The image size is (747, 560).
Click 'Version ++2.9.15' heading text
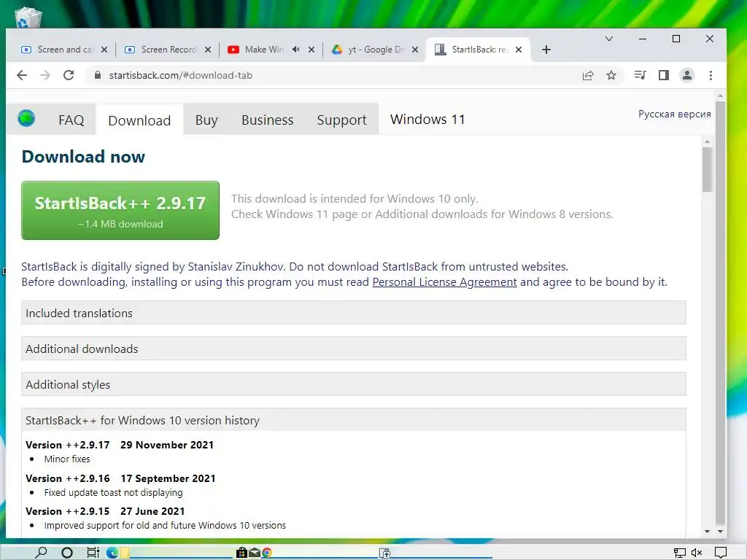click(68, 511)
